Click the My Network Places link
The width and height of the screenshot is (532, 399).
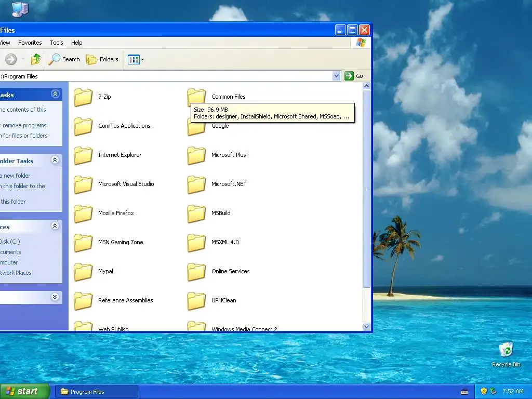[16, 273]
